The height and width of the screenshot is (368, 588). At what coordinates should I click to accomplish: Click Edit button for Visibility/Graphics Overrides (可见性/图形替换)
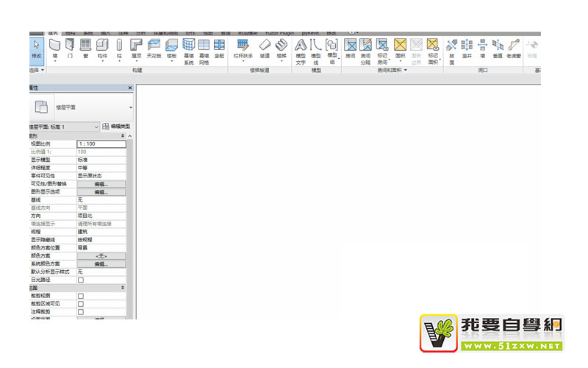pos(101,184)
